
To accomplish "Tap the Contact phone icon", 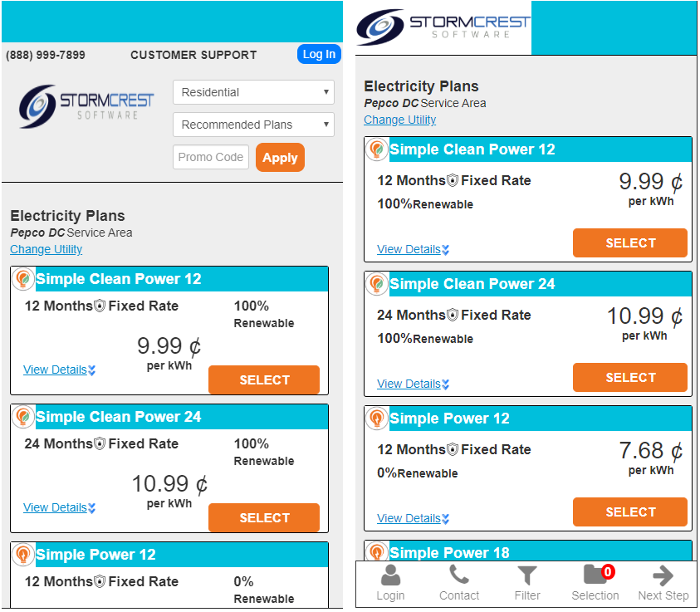I will point(459,575).
